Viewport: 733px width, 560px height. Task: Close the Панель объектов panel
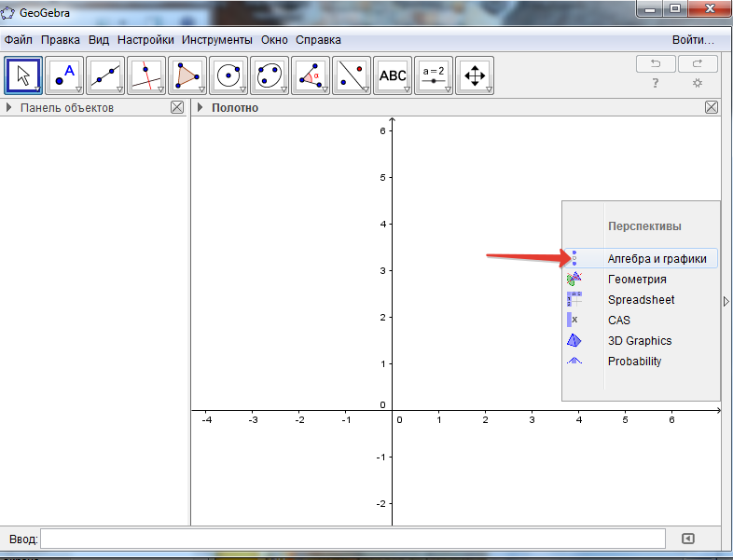pyautogui.click(x=177, y=107)
